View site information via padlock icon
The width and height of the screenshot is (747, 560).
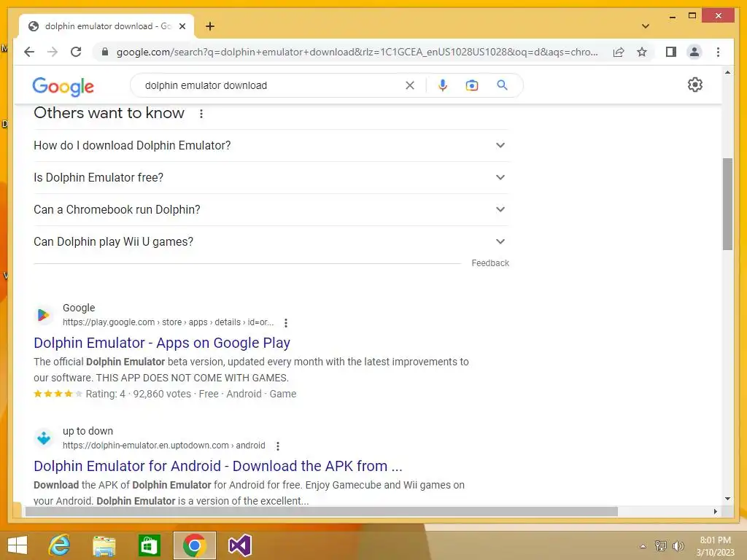(105, 52)
